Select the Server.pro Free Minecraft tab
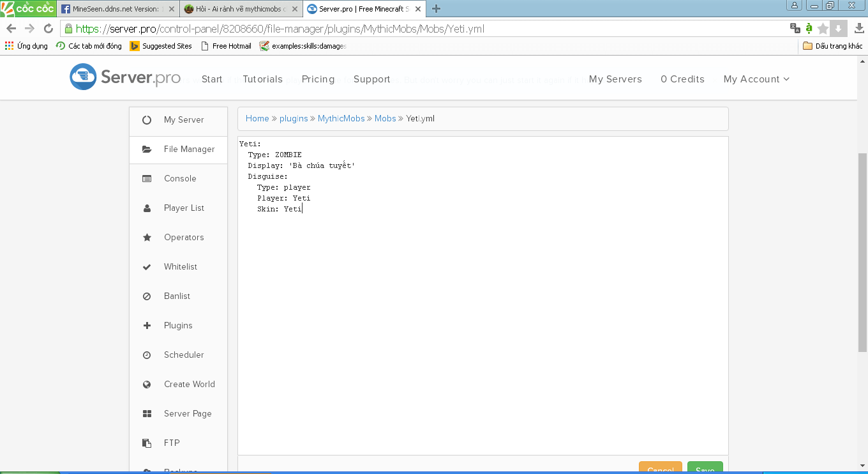The width and height of the screenshot is (868, 474). 363,9
